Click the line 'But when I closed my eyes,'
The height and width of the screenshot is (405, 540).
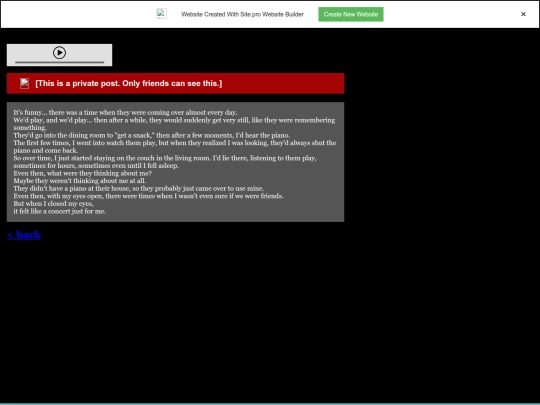[53, 204]
